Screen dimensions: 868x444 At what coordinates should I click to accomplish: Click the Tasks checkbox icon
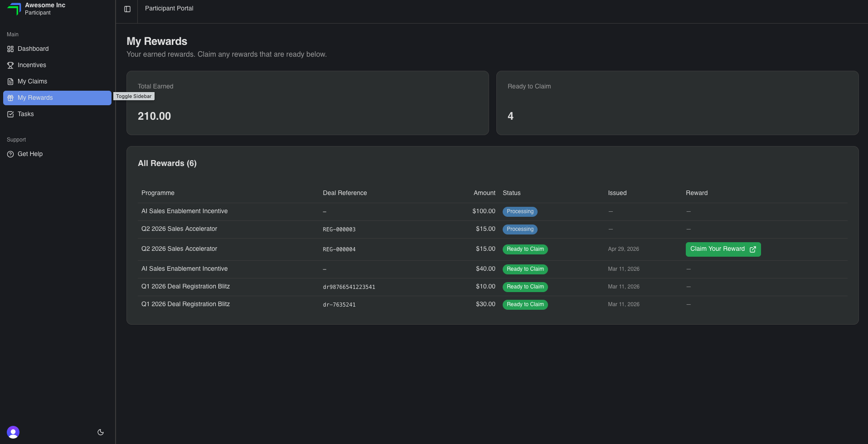point(10,114)
